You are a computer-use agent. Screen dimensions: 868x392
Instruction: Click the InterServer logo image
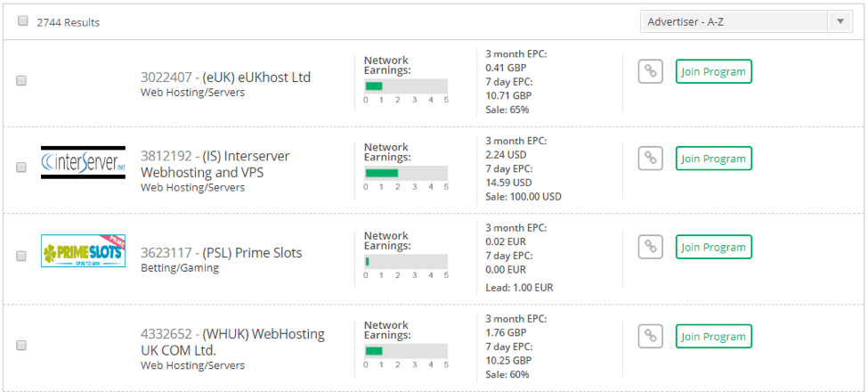click(83, 163)
